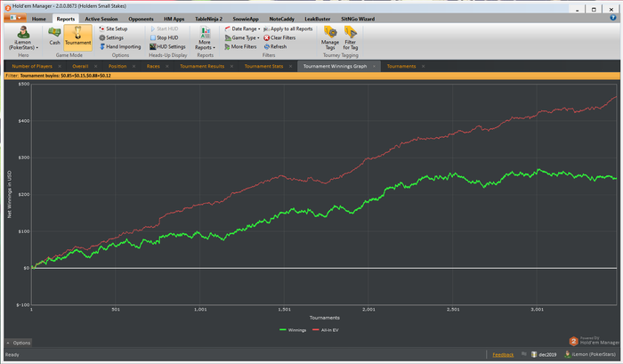Select the Tournament game mode icon

coord(78,36)
